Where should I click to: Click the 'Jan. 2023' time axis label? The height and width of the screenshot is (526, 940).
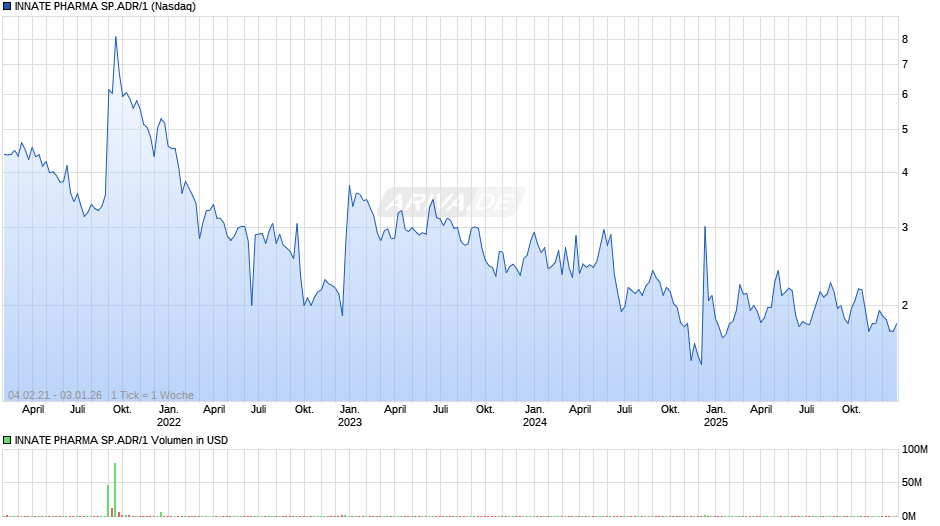point(350,416)
